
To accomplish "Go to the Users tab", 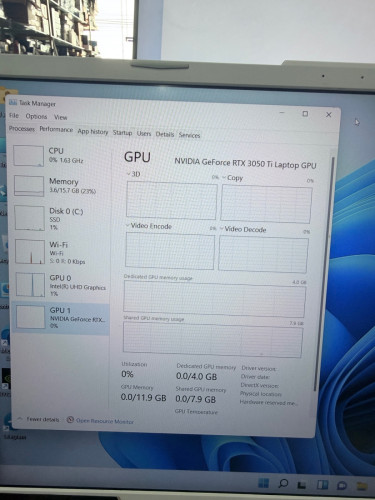I will pyautogui.click(x=144, y=133).
